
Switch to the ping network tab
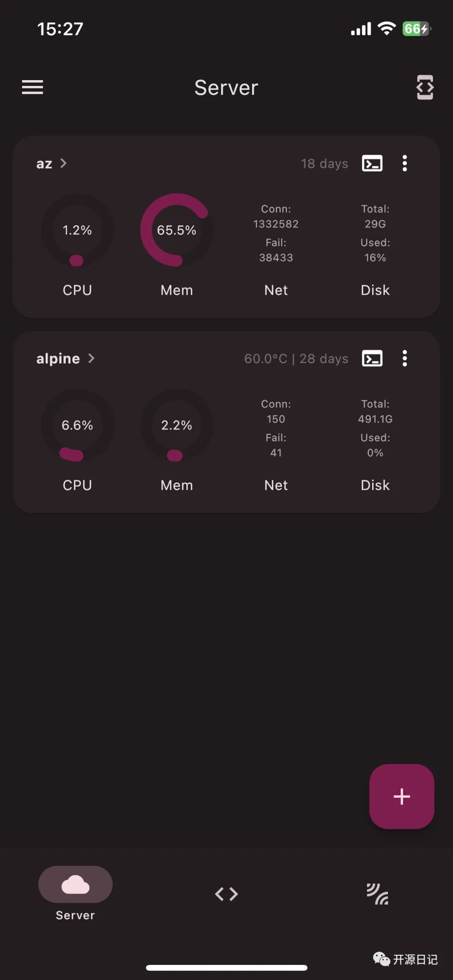(377, 894)
